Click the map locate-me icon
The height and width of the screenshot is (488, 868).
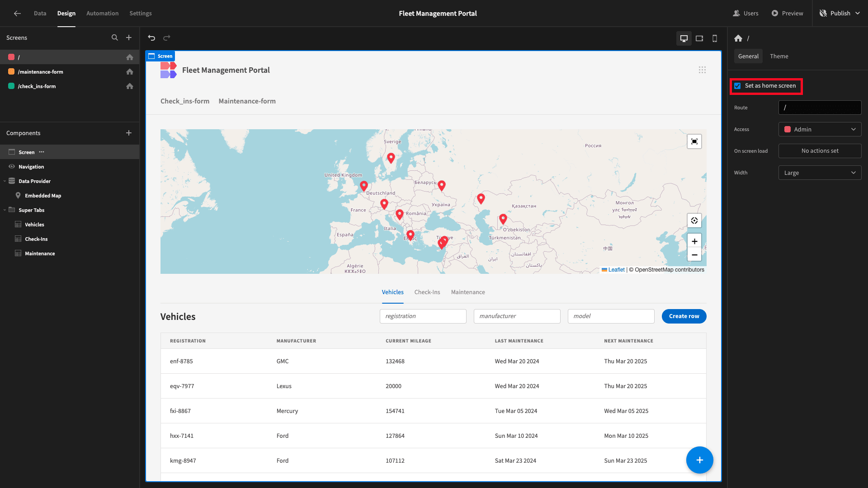click(x=694, y=221)
